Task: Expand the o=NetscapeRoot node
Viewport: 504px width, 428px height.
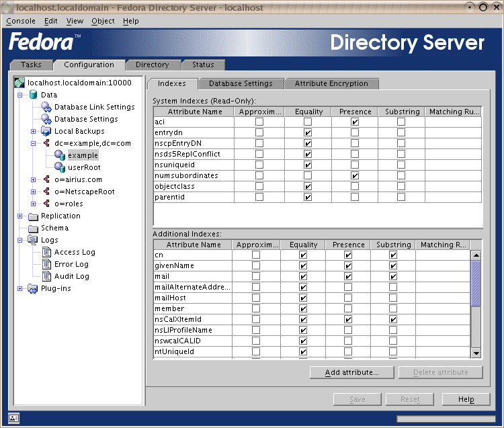Action: coord(33,192)
